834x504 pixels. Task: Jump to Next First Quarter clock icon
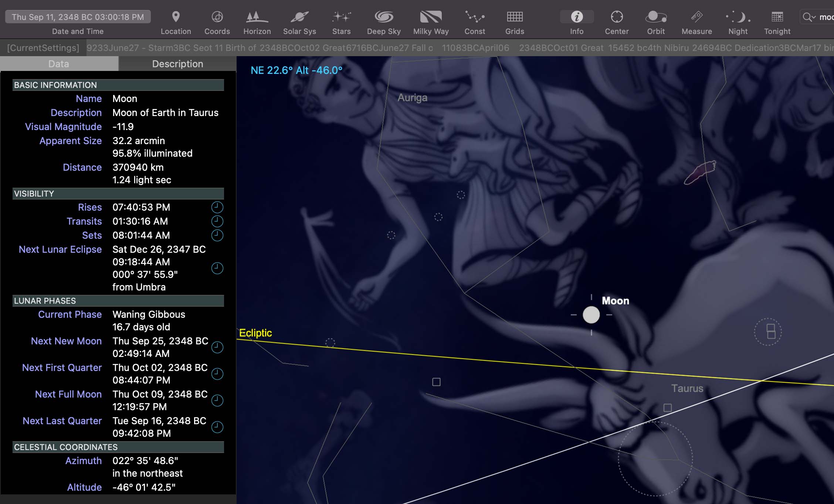(217, 374)
